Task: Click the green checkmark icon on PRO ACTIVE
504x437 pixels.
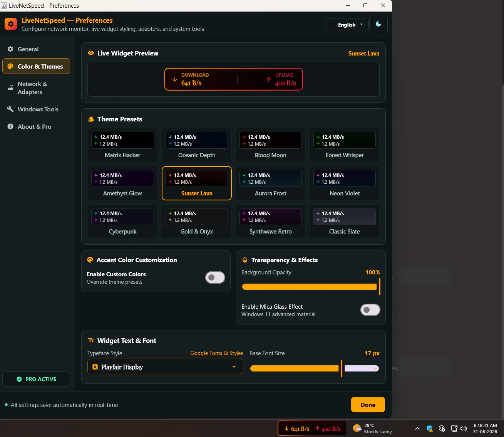Action: [x=19, y=379]
